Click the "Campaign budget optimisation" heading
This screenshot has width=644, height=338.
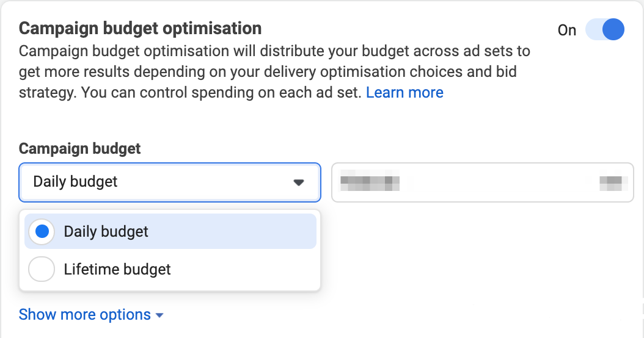(141, 28)
